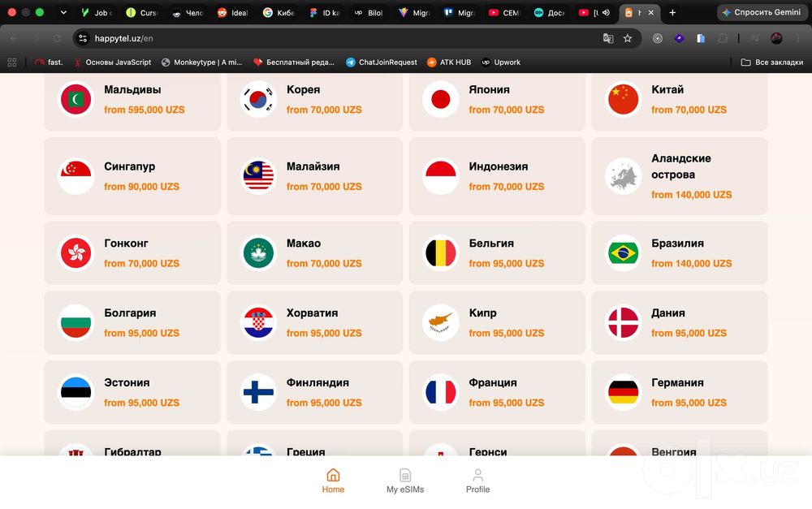Open the ATK HUB bookmark
Image resolution: width=812 pixels, height=509 pixels.
449,63
